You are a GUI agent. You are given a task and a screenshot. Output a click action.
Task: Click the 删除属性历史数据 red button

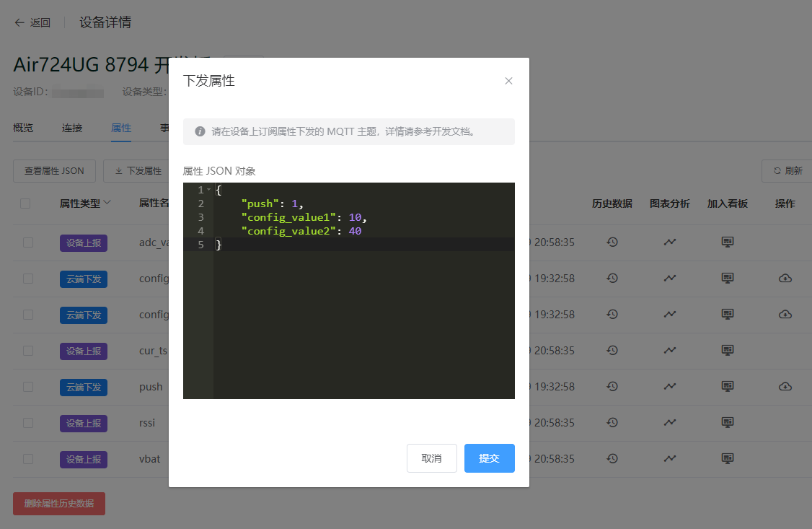click(59, 504)
